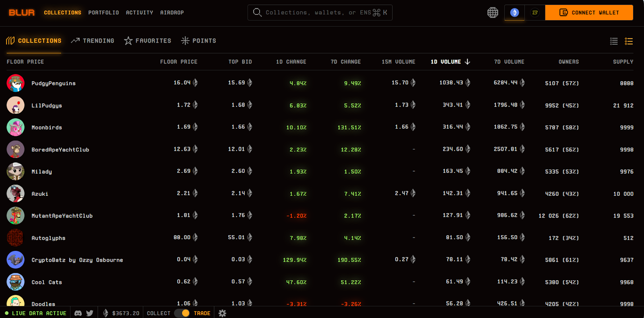Viewport: 644px width, 318px height.
Task: Open Airdrop in top navigation
Action: (172, 12)
